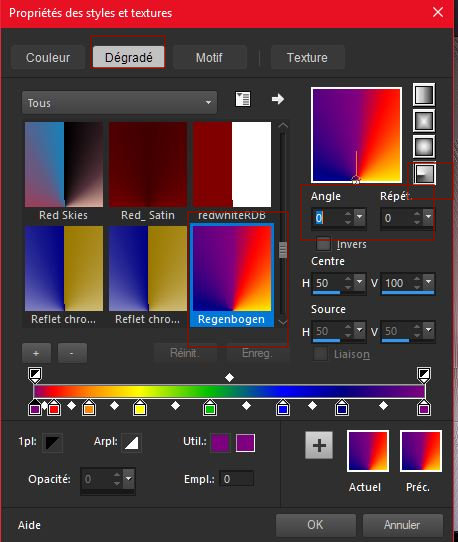
Task: Add to palette with large plus icon
Action: pyautogui.click(x=319, y=445)
